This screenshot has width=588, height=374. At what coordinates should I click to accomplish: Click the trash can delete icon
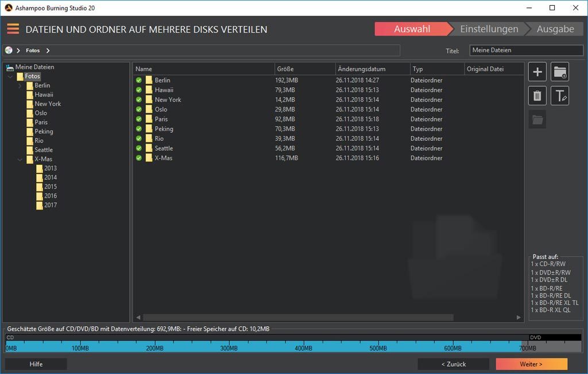537,96
